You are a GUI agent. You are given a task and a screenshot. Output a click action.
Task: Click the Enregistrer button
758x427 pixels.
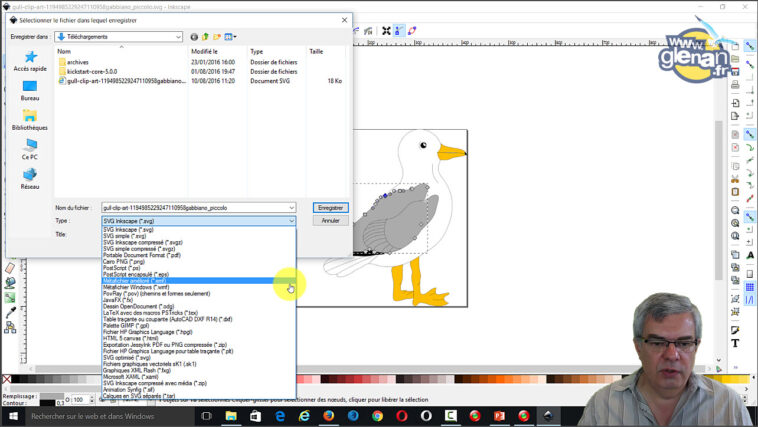330,208
